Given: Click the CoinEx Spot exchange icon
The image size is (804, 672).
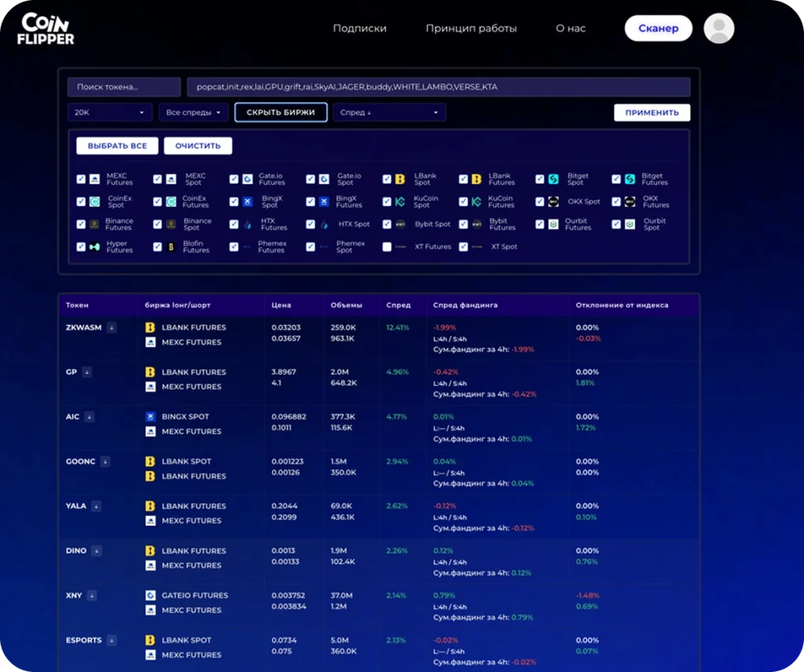Looking at the screenshot, I should [94, 202].
